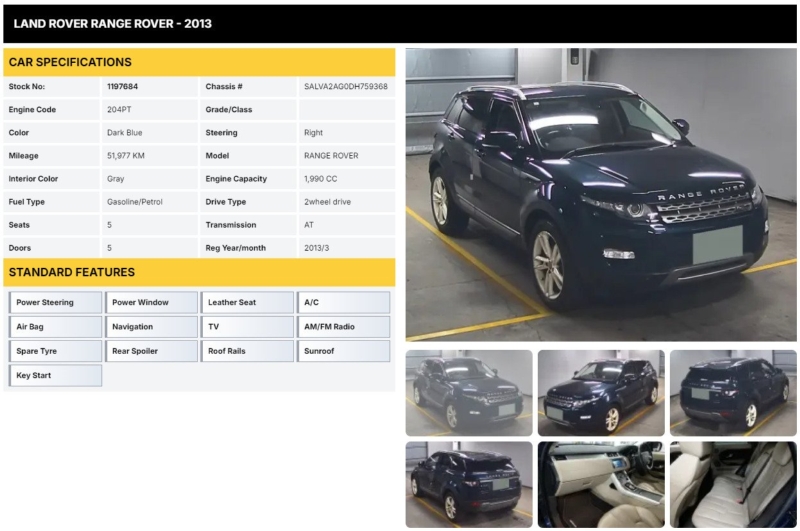Click the Rear Spoiler feature tag
This screenshot has height=531, width=800.
pyautogui.click(x=151, y=351)
